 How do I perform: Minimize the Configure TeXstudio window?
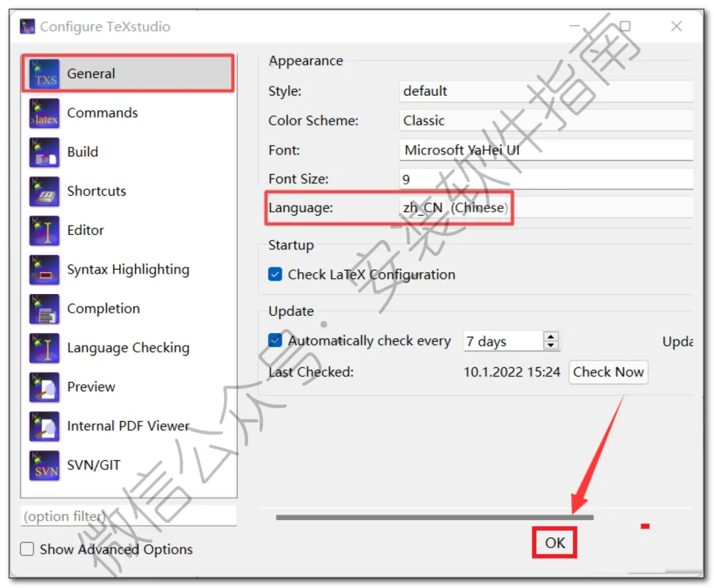tap(575, 26)
